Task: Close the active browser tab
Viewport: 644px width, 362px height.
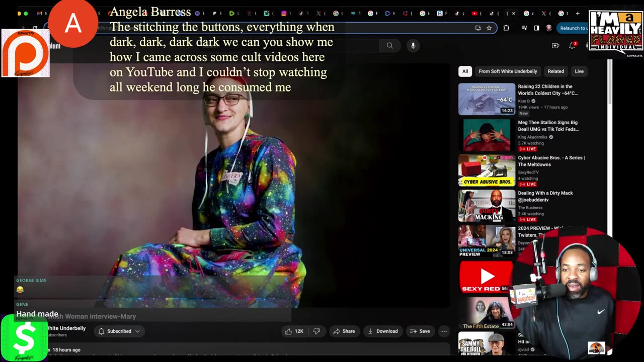Action: pos(514,14)
